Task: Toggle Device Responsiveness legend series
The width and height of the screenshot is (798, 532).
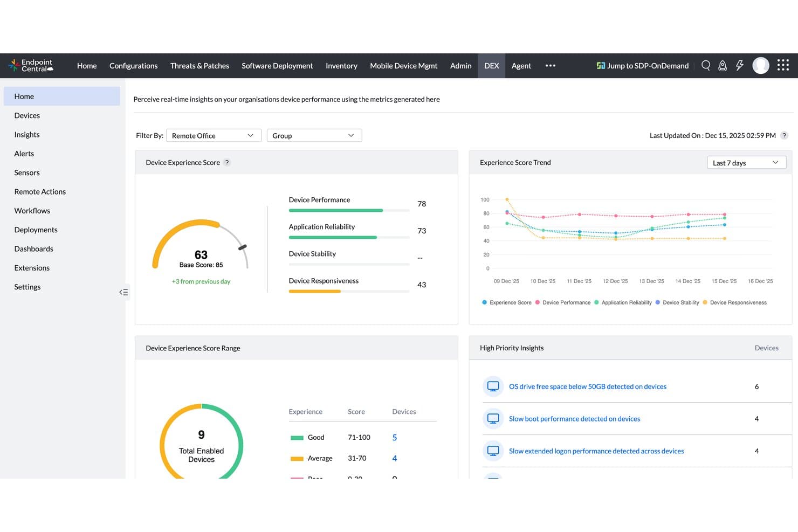Action: coord(734,302)
